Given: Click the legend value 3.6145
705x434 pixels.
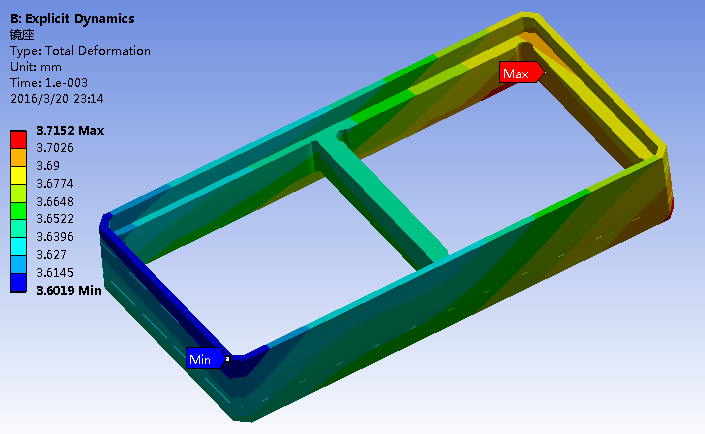Looking at the screenshot, I should [x=55, y=273].
